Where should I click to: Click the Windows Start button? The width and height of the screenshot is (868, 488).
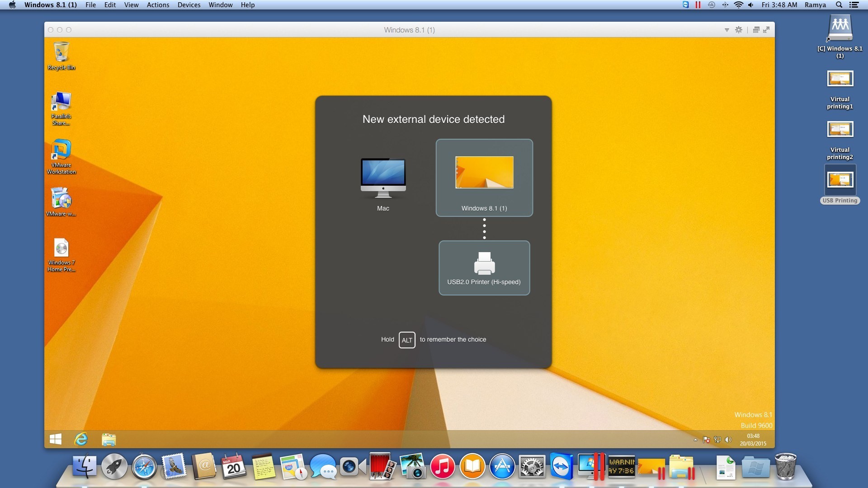tap(56, 439)
